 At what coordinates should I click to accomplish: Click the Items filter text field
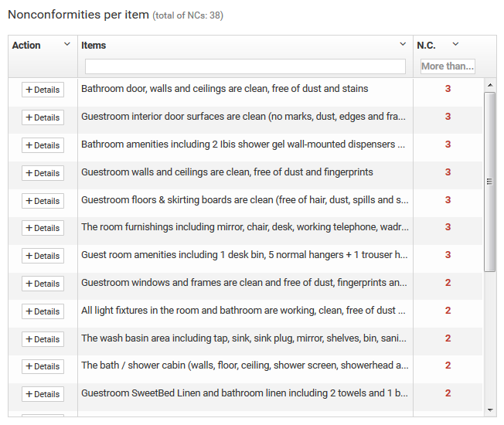pos(245,66)
